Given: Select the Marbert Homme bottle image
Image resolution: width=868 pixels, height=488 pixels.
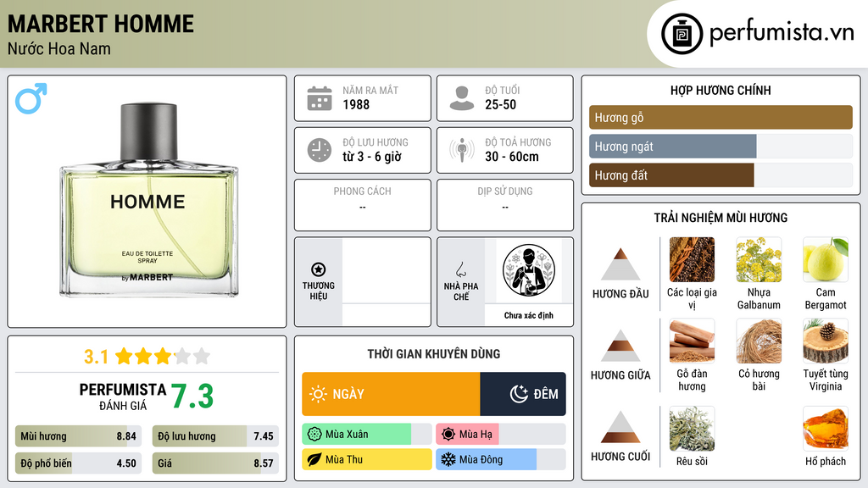Looking at the screenshot, I should click(x=148, y=200).
